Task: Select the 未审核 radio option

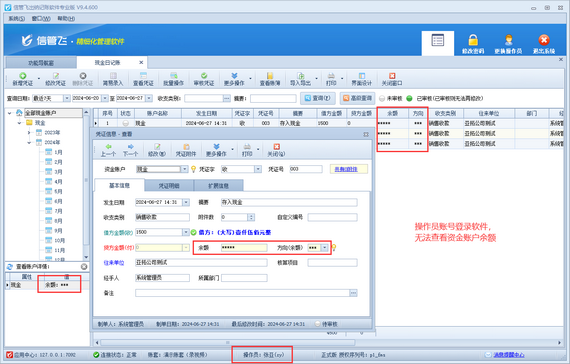Action: tap(382, 98)
